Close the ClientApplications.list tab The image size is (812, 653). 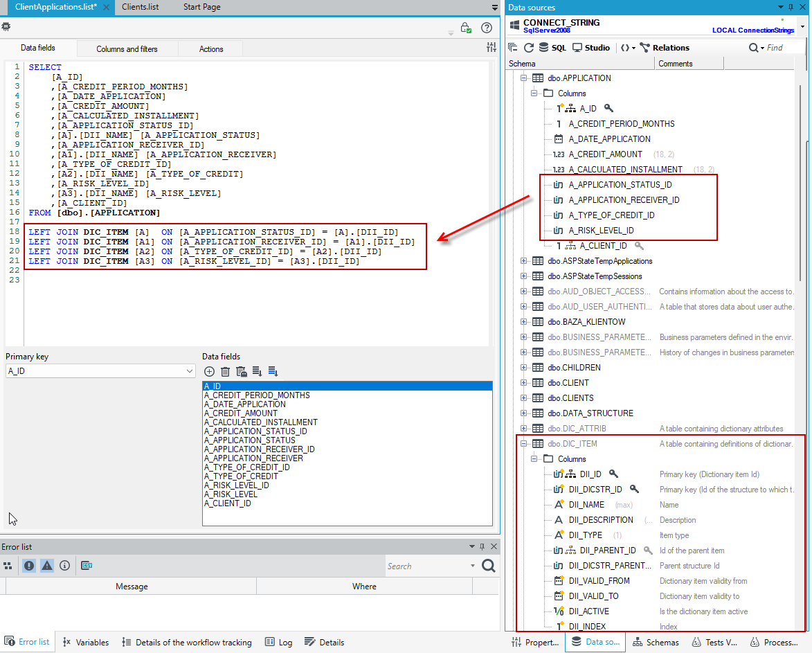(x=106, y=7)
